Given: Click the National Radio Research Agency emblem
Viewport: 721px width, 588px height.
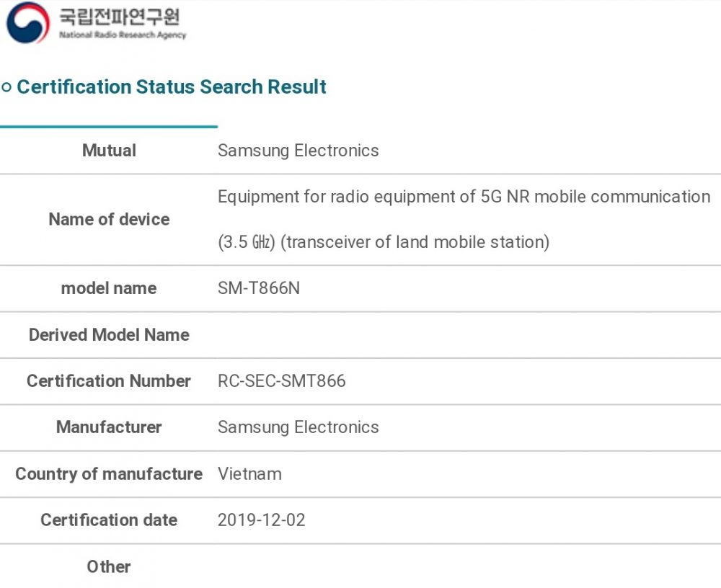Looking at the screenshot, I should (x=28, y=22).
